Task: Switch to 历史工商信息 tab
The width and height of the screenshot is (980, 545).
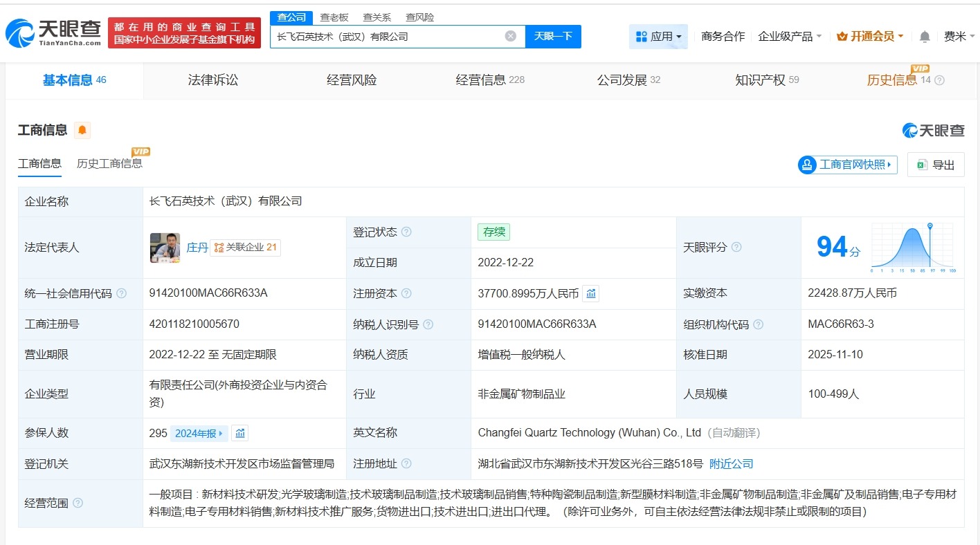Action: (111, 163)
